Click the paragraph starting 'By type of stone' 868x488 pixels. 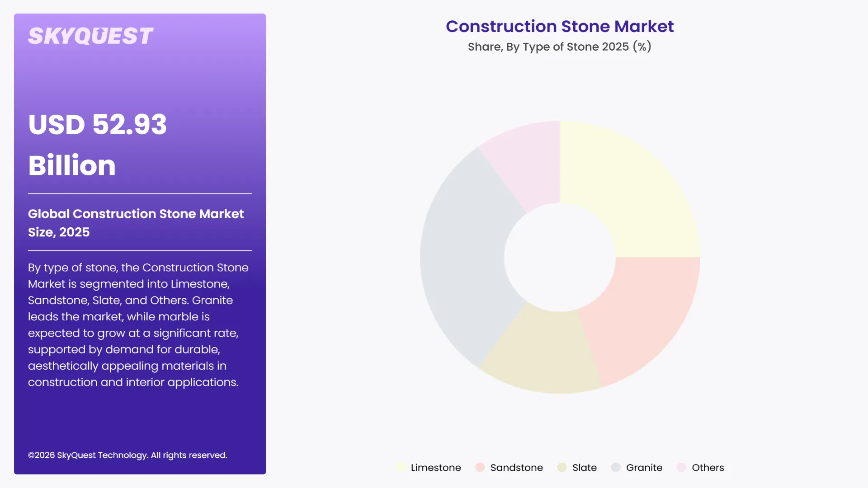pos(138,325)
